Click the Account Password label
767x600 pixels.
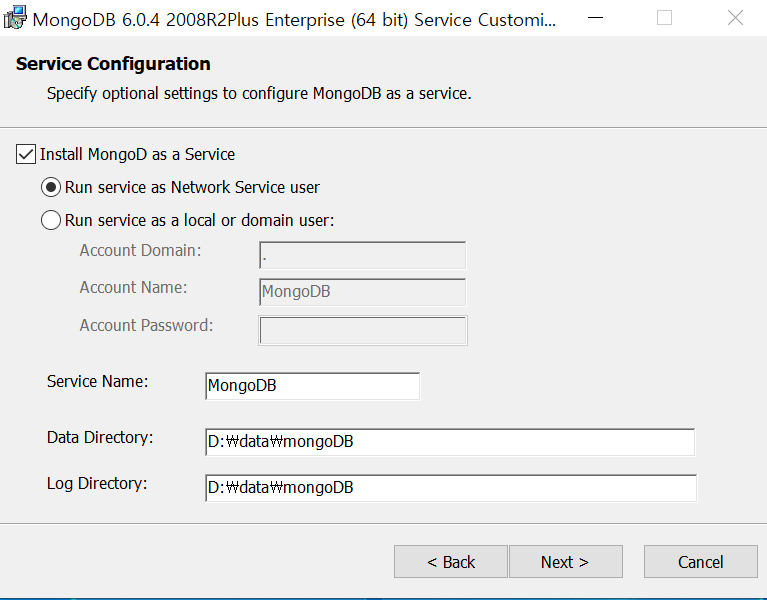[x=147, y=325]
